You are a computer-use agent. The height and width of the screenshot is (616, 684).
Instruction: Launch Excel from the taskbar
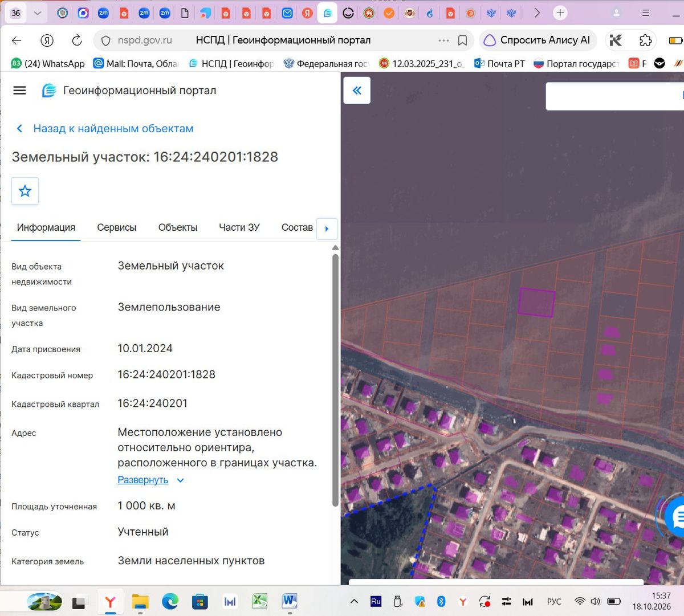click(259, 601)
